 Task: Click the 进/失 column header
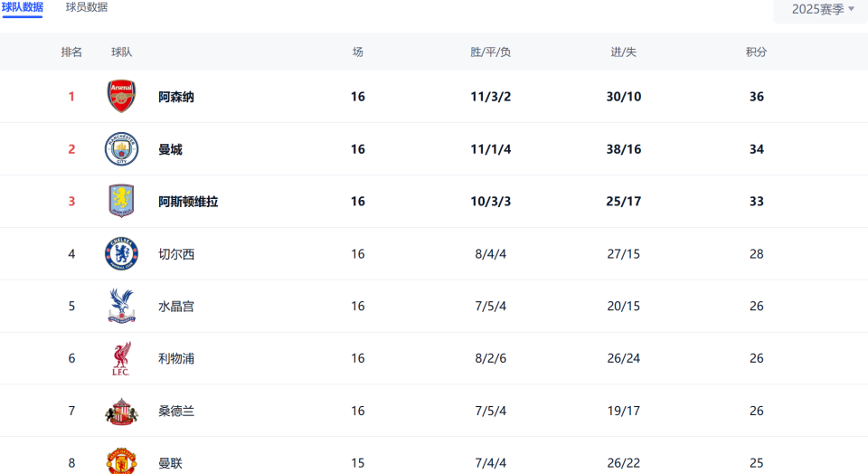click(624, 52)
